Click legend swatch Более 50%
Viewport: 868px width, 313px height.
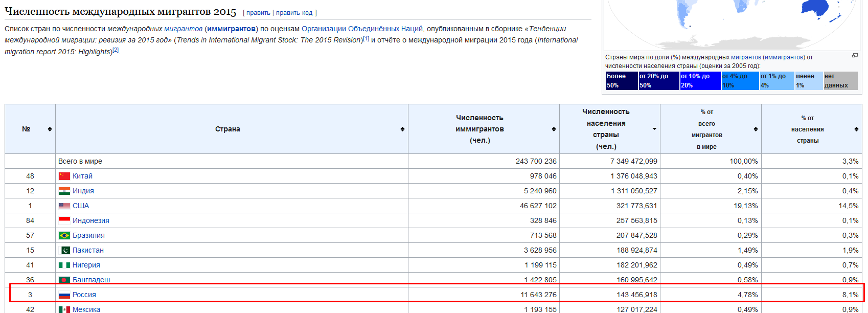[622, 81]
